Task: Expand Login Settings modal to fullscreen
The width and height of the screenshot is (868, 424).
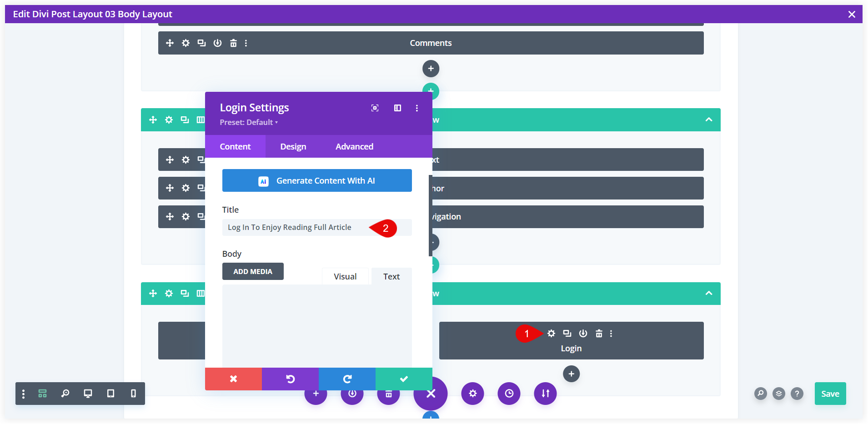Action: click(375, 108)
